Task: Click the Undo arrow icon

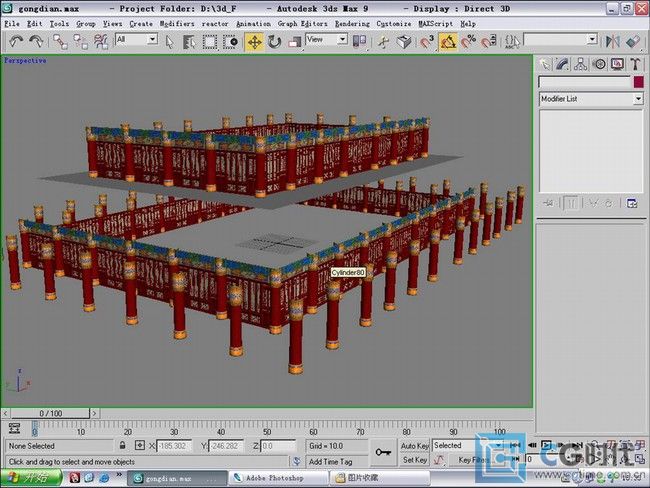Action: [x=16, y=41]
